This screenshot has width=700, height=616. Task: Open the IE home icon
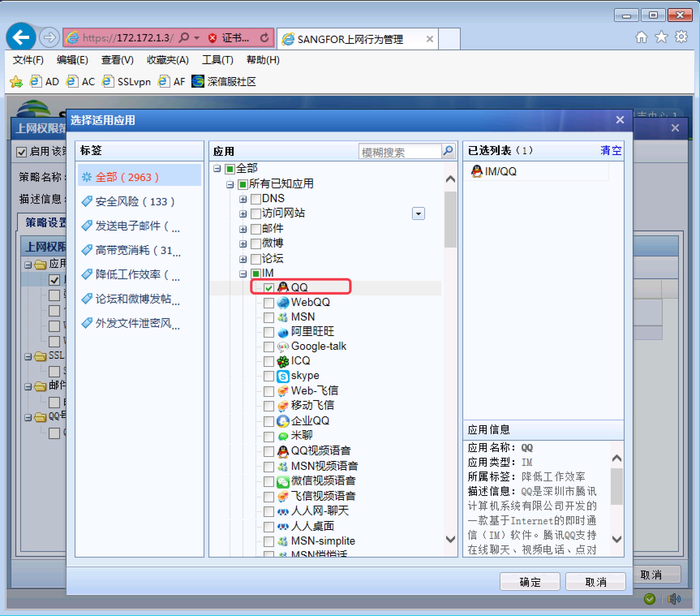pyautogui.click(x=642, y=37)
